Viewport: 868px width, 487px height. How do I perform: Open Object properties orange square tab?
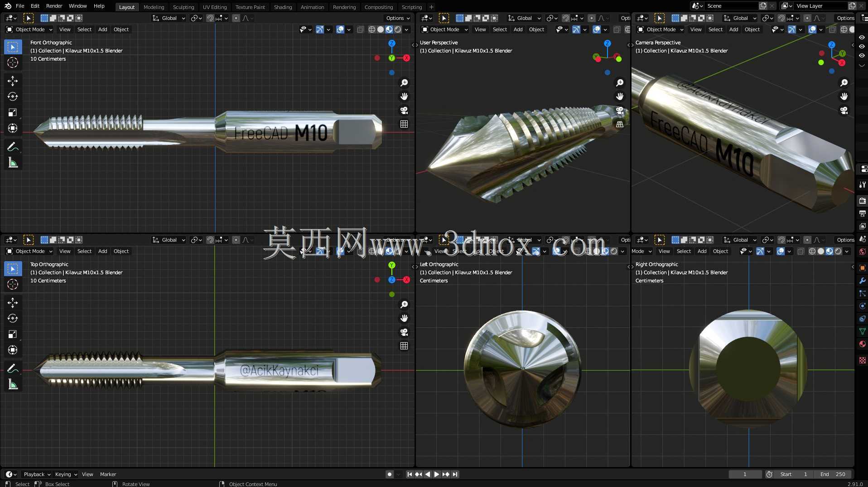[x=863, y=268]
